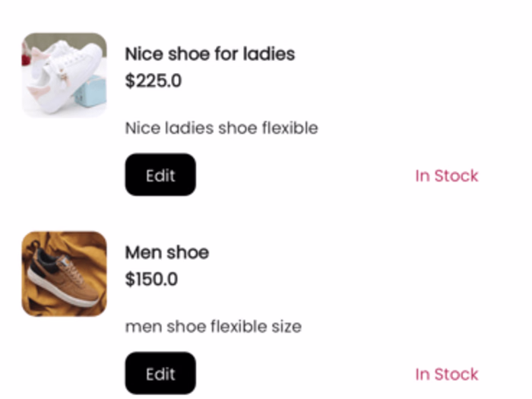Tap In Stock status for Men shoe
532x399 pixels.
[446, 374]
